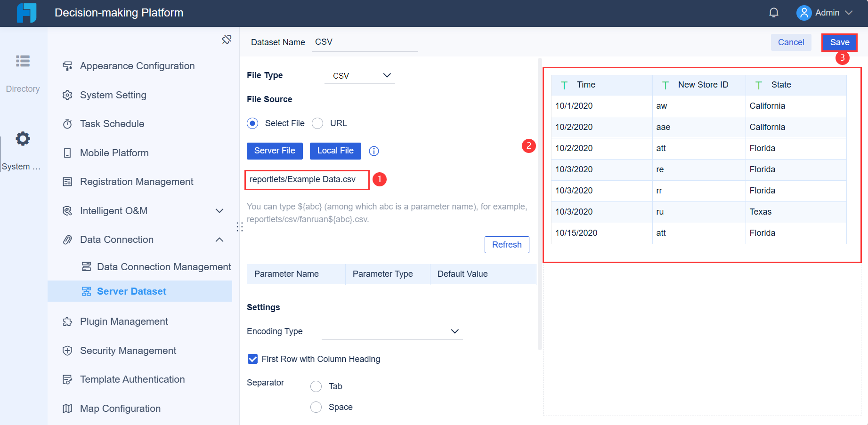Open the filter icon on State column
868x425 pixels.
(x=759, y=85)
